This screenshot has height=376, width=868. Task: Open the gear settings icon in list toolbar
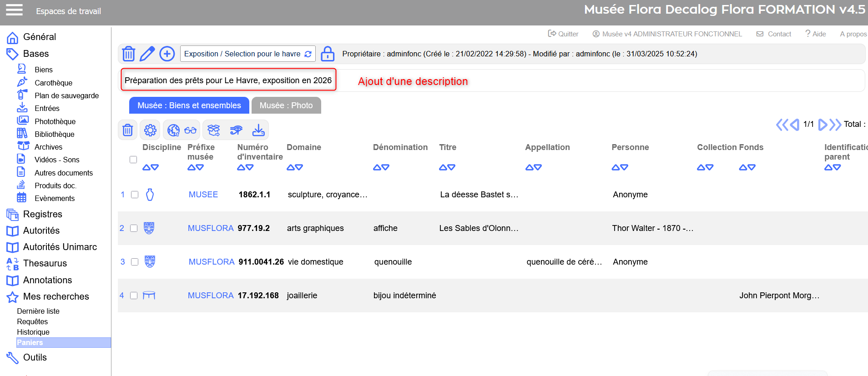[150, 130]
